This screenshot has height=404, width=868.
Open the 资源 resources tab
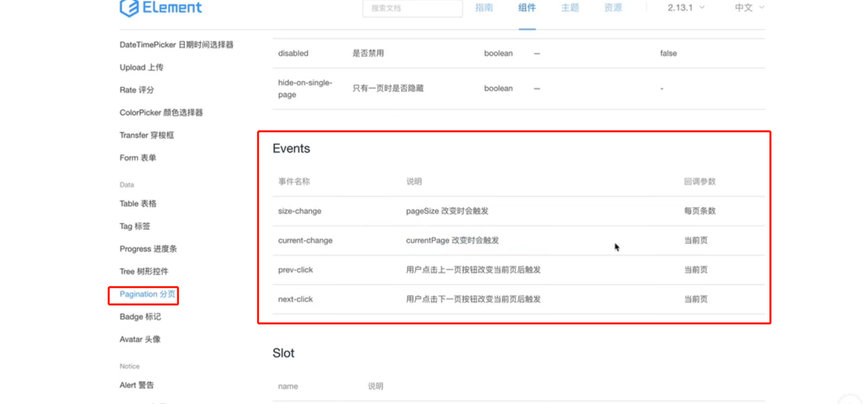click(x=613, y=8)
